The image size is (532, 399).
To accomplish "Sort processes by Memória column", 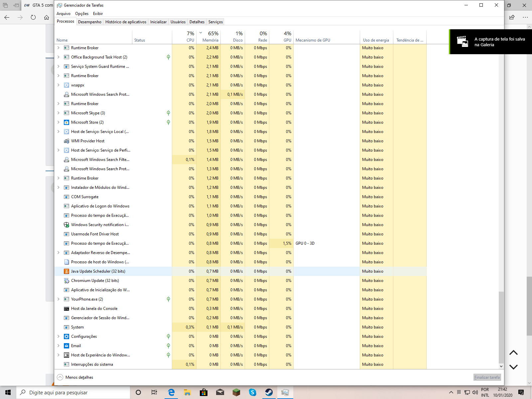I will tap(208, 37).
